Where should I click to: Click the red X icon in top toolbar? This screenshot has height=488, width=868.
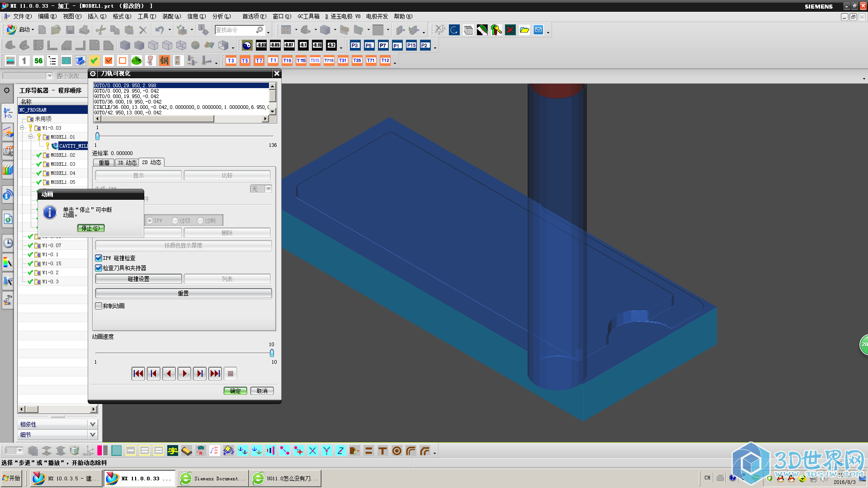(510, 30)
